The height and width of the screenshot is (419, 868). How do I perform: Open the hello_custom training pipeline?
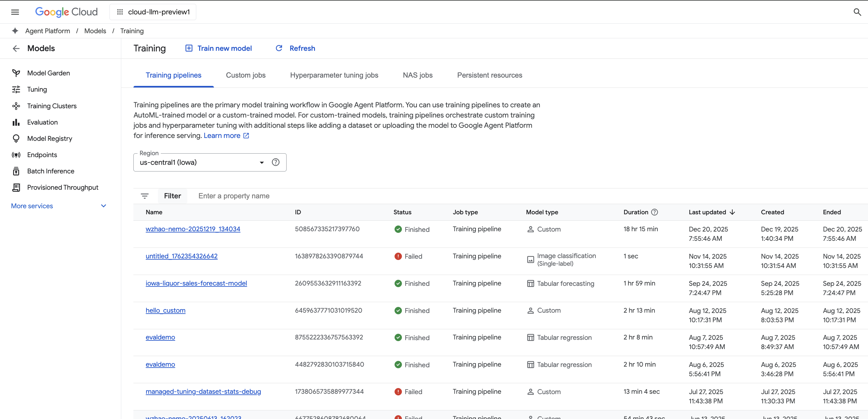coord(165,310)
